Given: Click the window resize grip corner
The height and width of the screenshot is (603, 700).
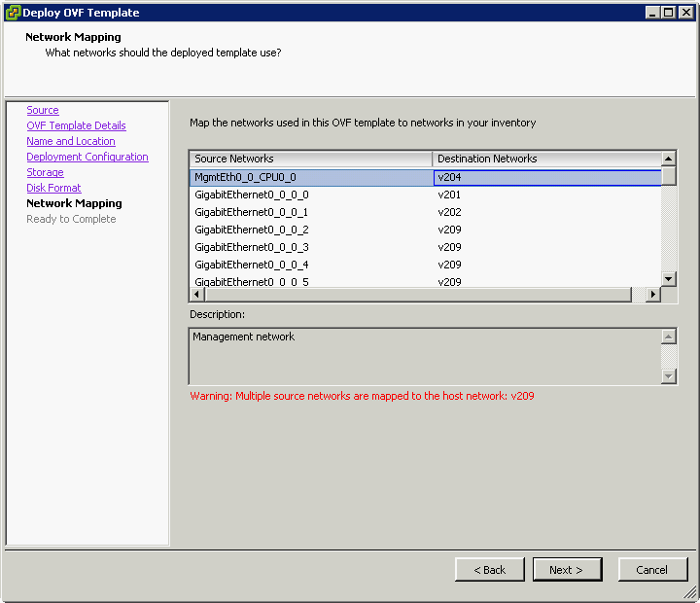Looking at the screenshot, I should [690, 592].
